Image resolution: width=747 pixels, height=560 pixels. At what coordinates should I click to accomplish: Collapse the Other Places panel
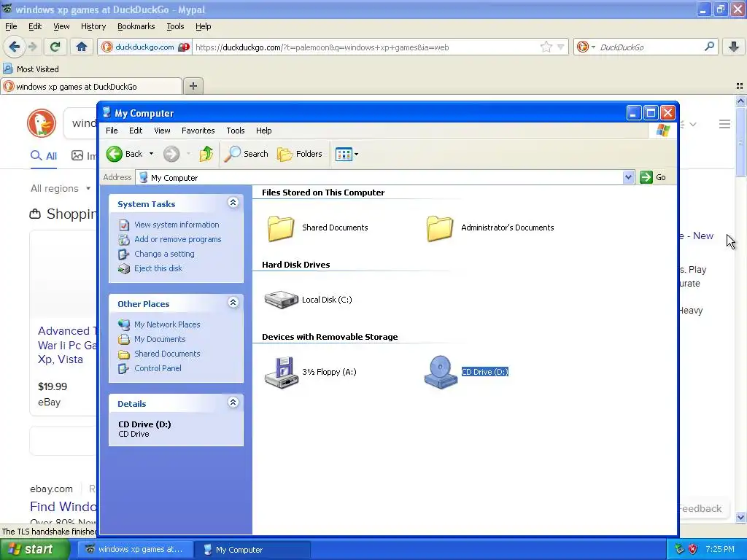(233, 303)
